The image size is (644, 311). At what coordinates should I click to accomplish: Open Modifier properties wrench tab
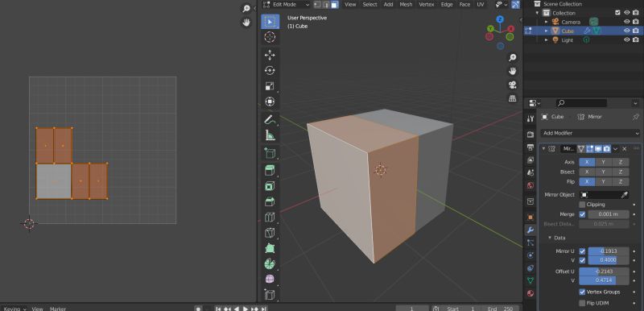click(x=530, y=230)
